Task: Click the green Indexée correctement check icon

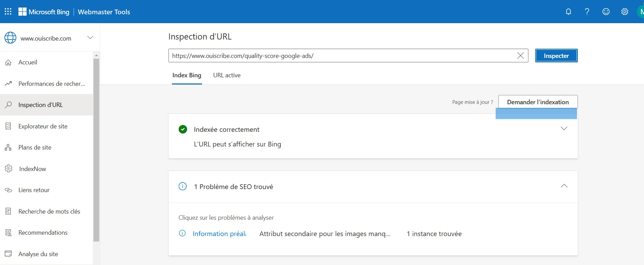Action: pyautogui.click(x=183, y=129)
